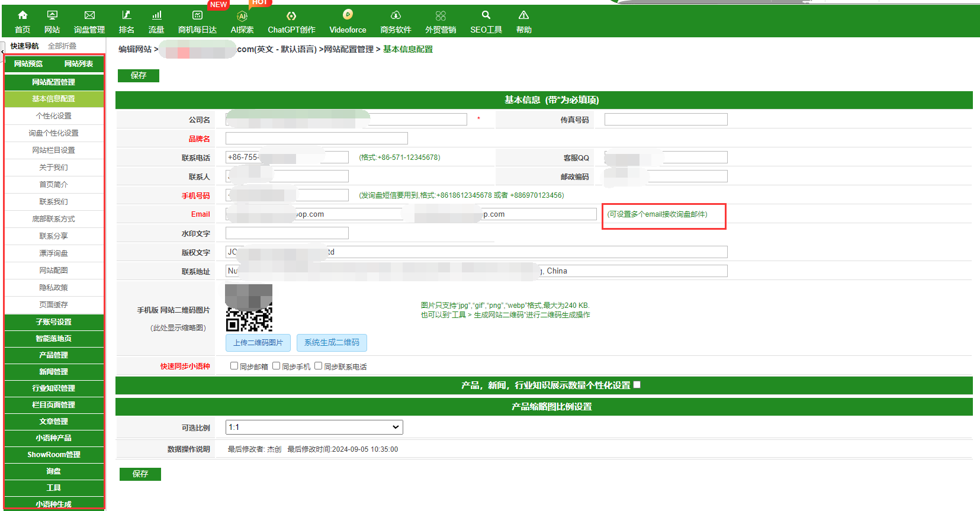Viewport: 980px width, 511px height.
Task: Select 关于我们 in the sidebar
Action: tap(54, 168)
